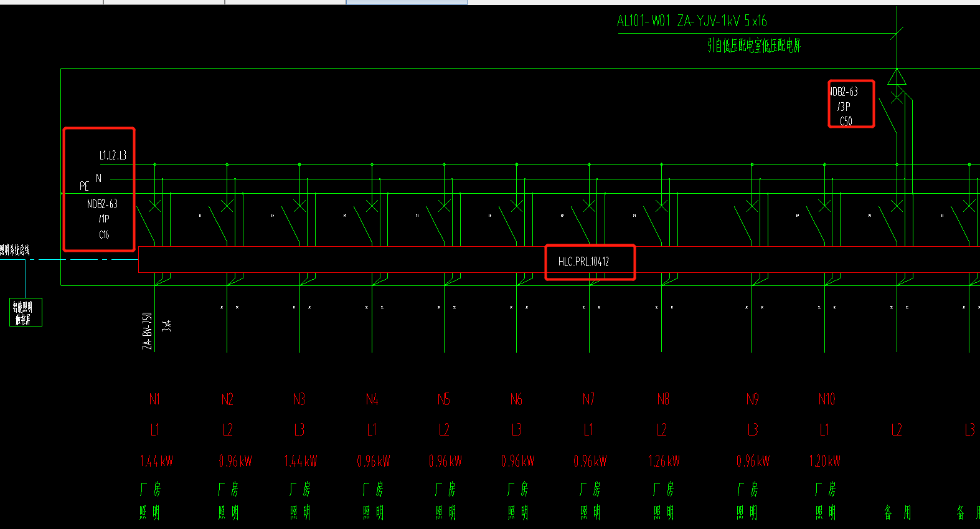Click the 3x4 wire size label
980x529 pixels.
[x=167, y=325]
